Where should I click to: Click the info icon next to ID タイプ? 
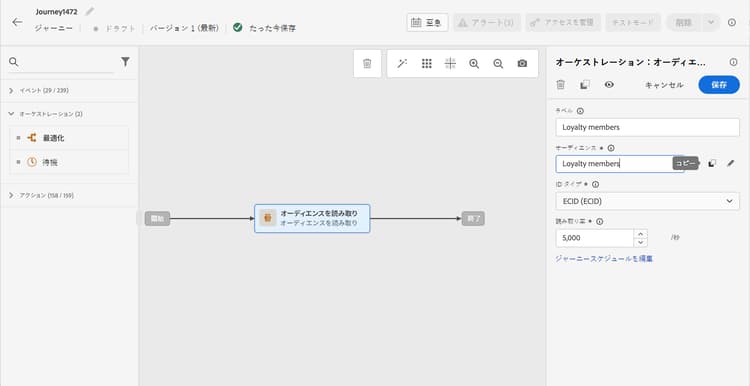pyautogui.click(x=596, y=184)
